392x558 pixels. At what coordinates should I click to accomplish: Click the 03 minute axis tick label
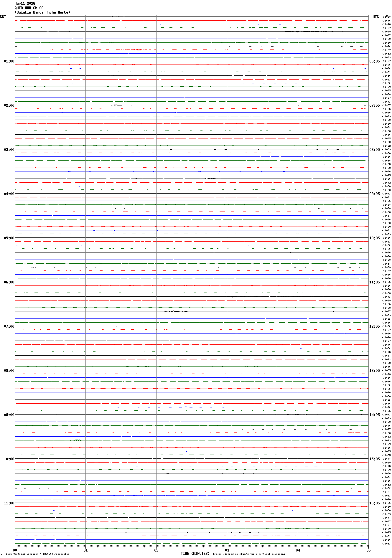coord(227,550)
